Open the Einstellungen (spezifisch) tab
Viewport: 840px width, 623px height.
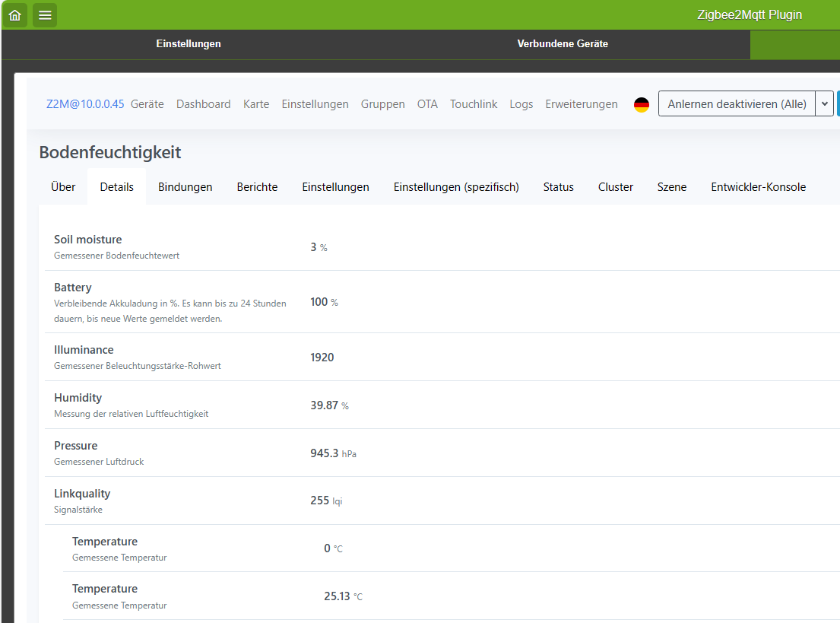(x=456, y=187)
